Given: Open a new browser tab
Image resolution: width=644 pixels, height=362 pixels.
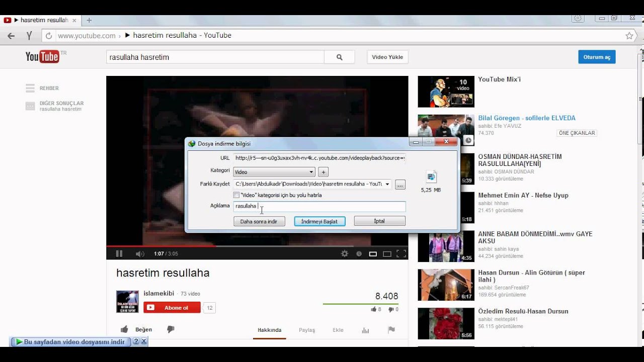Looking at the screenshot, I should [x=89, y=20].
